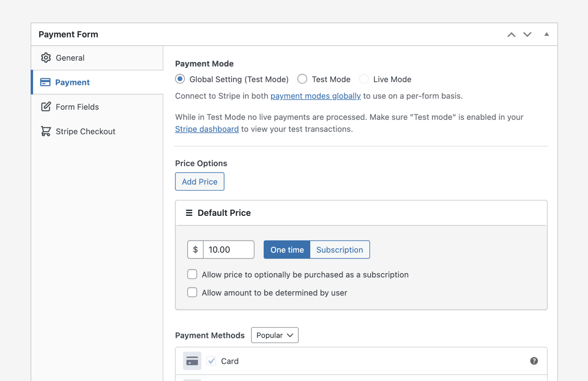Choose One time pricing
Image resolution: width=588 pixels, height=381 pixels.
[x=287, y=250]
